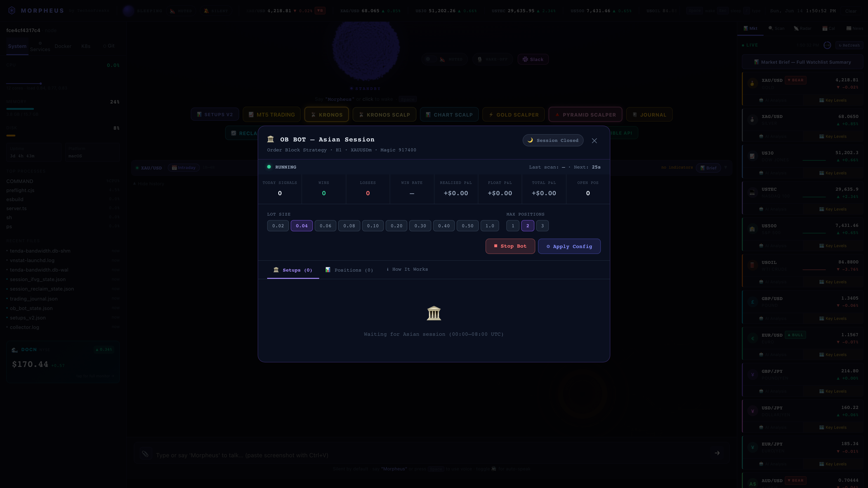Open Market Brief Full Watchlist Summary
The width and height of the screenshot is (868, 488).
pyautogui.click(x=802, y=62)
